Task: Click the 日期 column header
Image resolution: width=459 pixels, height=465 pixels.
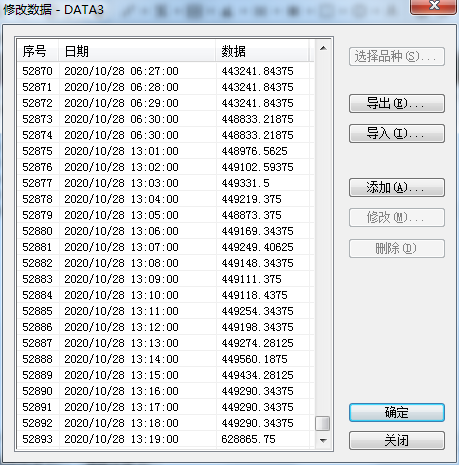Action: (137, 51)
